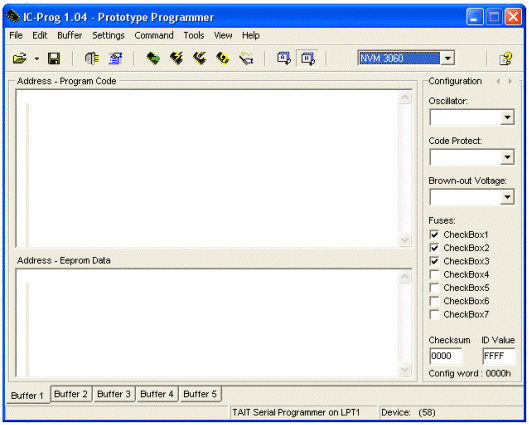Screen dimensions: 529x425
Task: Open the Settings menu
Action: point(108,35)
